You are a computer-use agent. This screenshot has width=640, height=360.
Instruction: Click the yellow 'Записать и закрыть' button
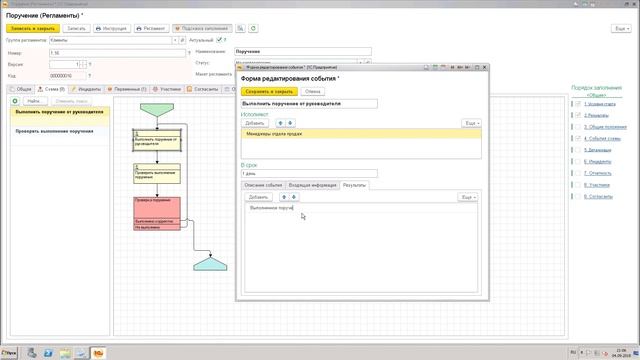pos(33,29)
